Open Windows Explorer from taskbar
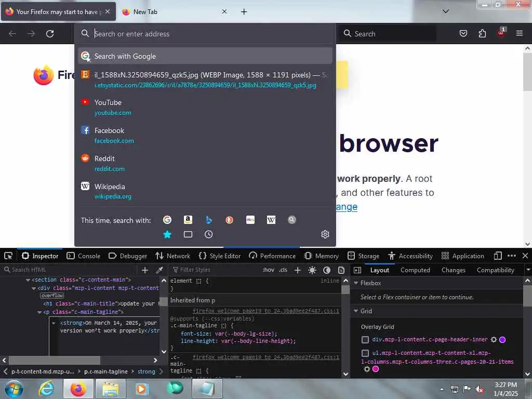The image size is (532, 399). click(111, 389)
